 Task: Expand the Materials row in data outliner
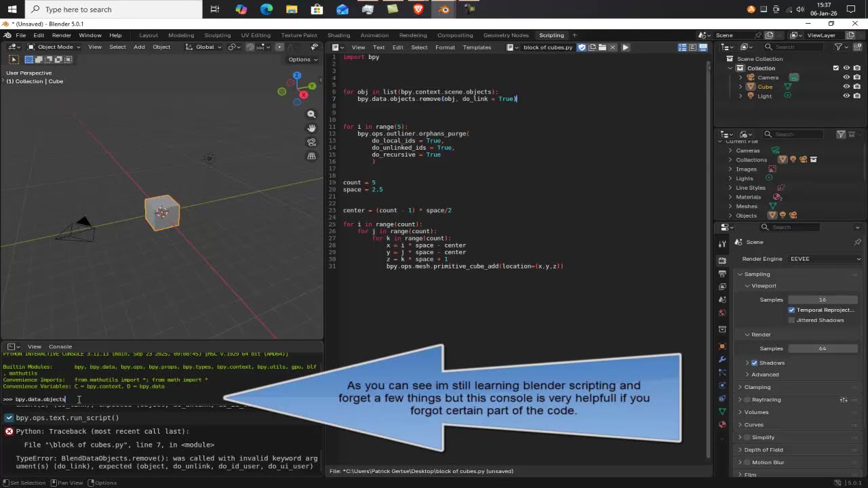pyautogui.click(x=730, y=197)
